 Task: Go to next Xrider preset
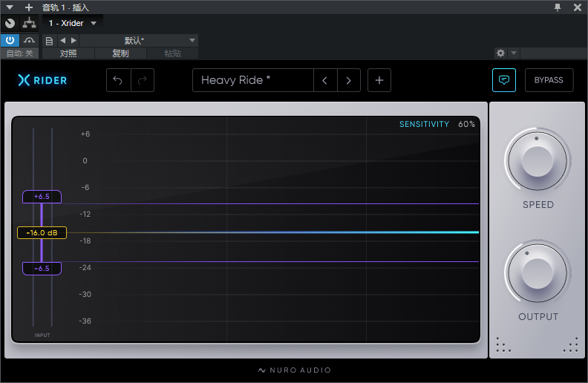pos(349,80)
